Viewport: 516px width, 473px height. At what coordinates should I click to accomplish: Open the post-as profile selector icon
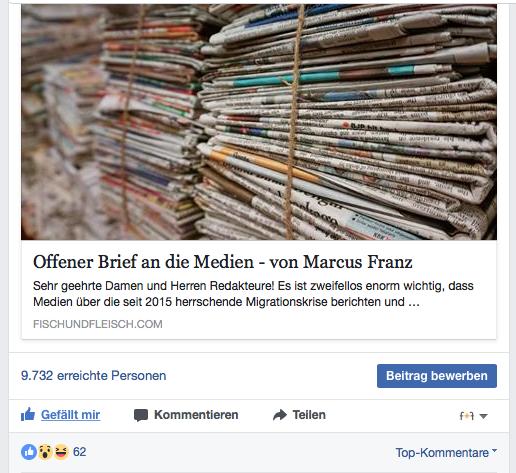point(467,416)
